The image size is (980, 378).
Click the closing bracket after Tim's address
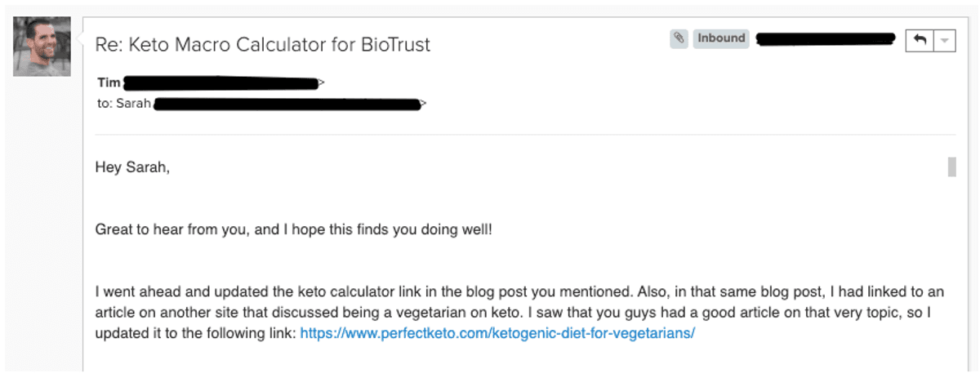[x=322, y=83]
